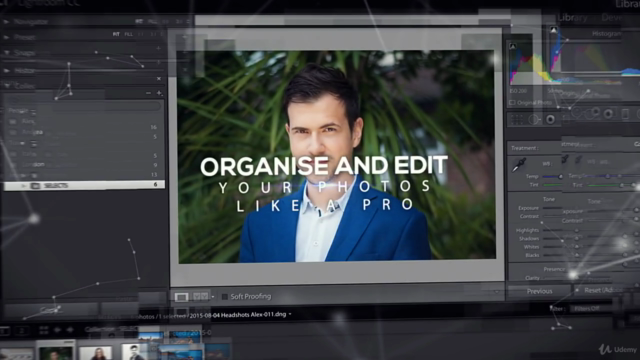Viewport: 640px width, 360px height.
Task: Collapse the Snapshots panel
Action: 7,53
